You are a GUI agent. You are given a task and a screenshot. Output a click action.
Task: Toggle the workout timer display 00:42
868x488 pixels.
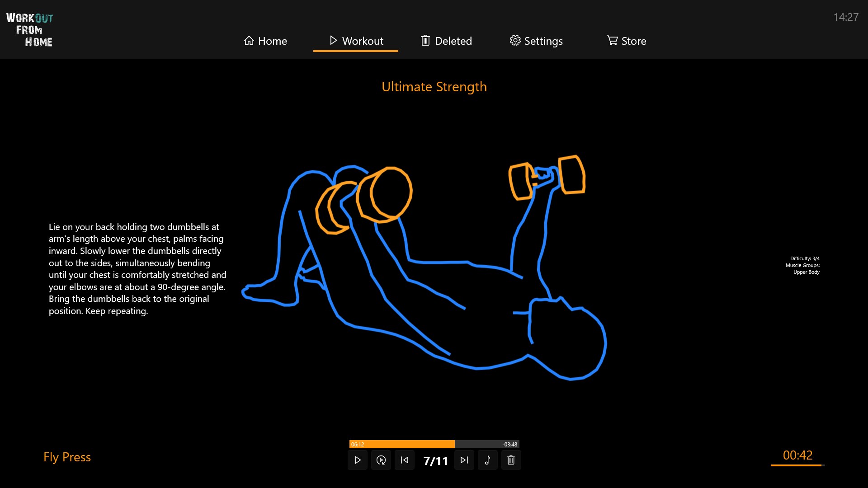(x=797, y=455)
